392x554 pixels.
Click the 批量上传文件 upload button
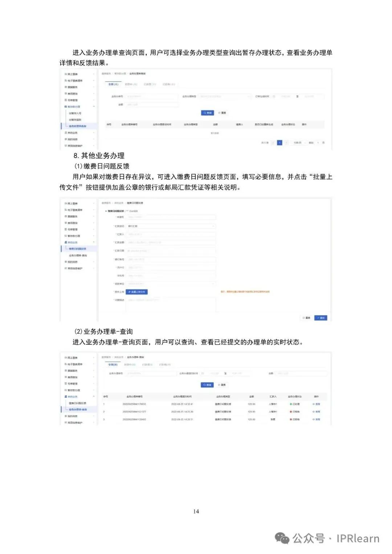[x=137, y=292]
